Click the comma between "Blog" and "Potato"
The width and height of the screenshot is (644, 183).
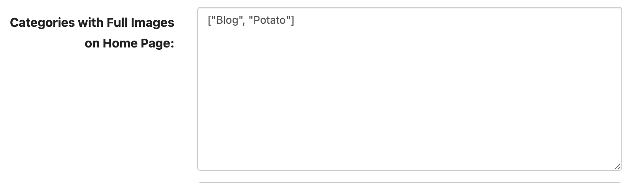244,23
